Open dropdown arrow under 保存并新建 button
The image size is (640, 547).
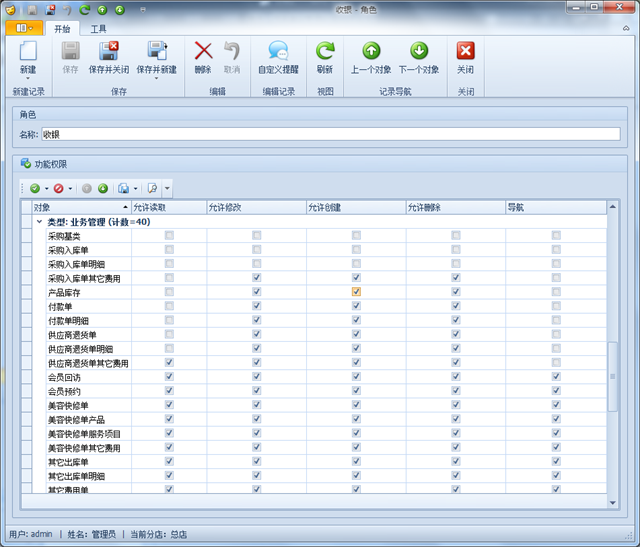click(x=157, y=78)
